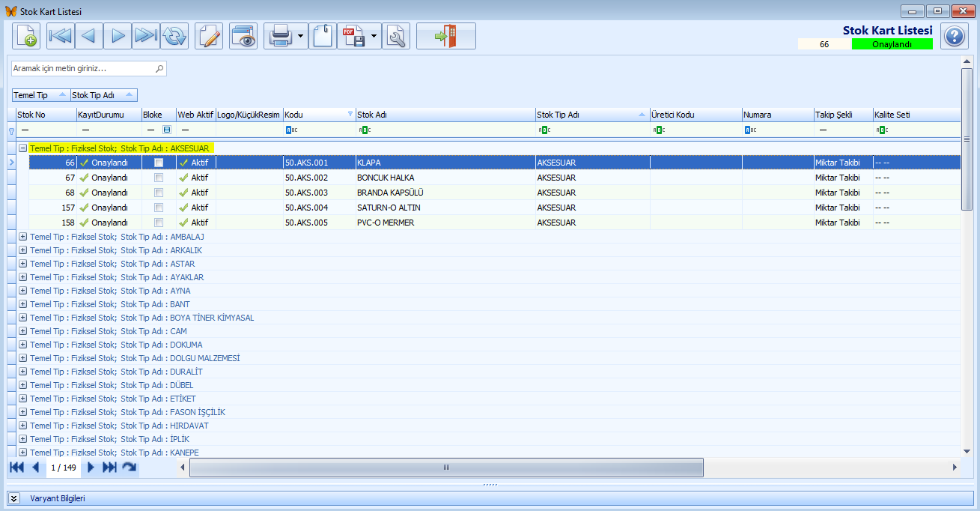Sort by the Stok Adı column header

[445, 115]
